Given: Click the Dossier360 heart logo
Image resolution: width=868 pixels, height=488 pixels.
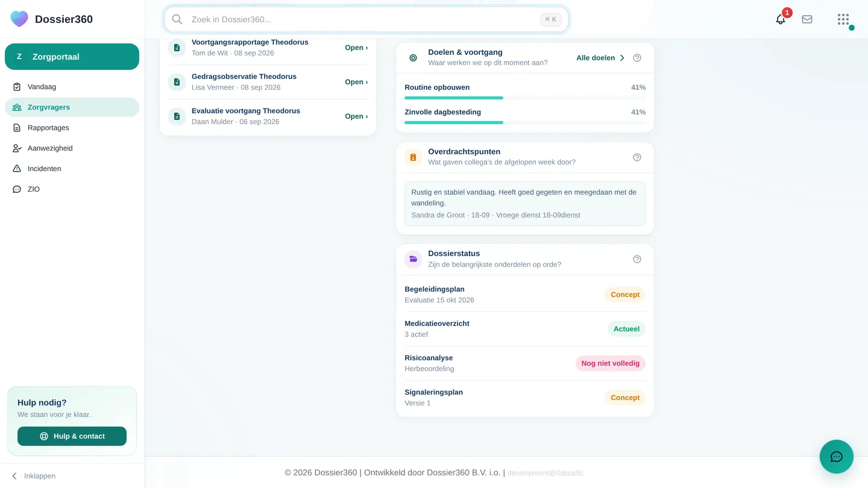Looking at the screenshot, I should [x=19, y=19].
